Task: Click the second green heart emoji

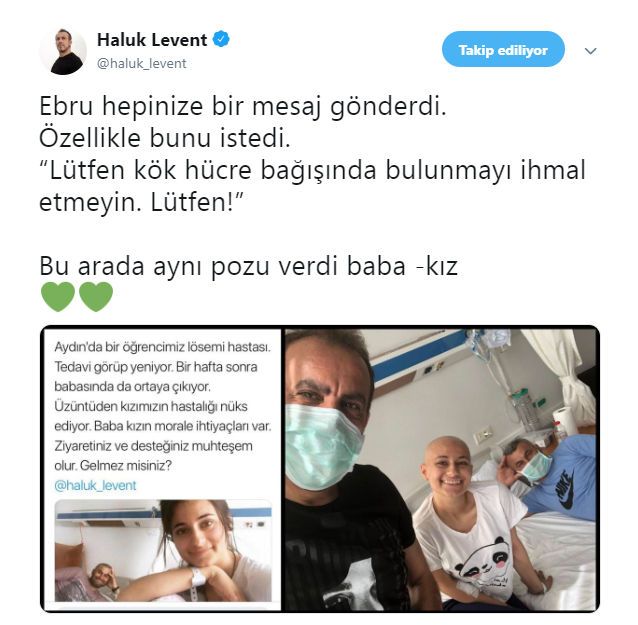Action: coord(96,297)
